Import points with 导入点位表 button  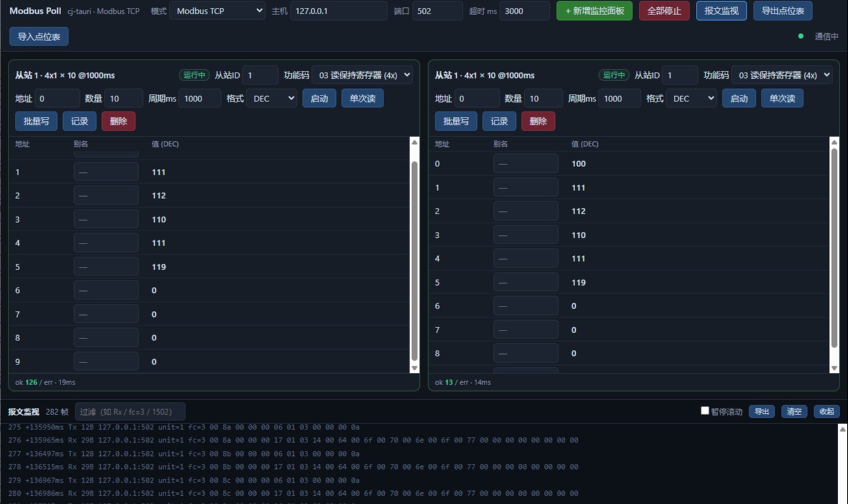coord(39,36)
